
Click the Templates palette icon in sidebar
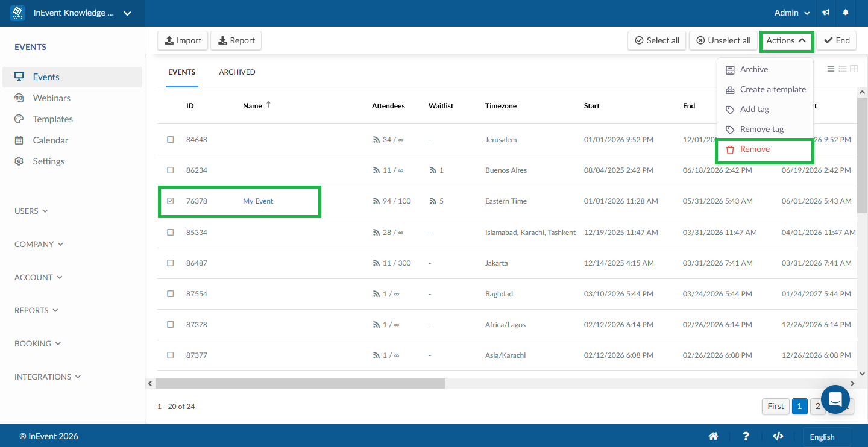pyautogui.click(x=19, y=119)
